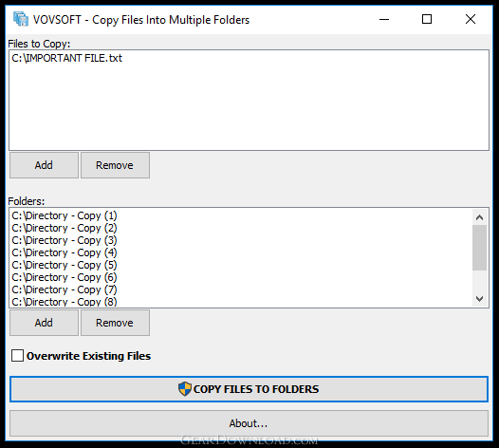Remove a folder from the Folders list
The image size is (499, 448).
click(x=115, y=323)
